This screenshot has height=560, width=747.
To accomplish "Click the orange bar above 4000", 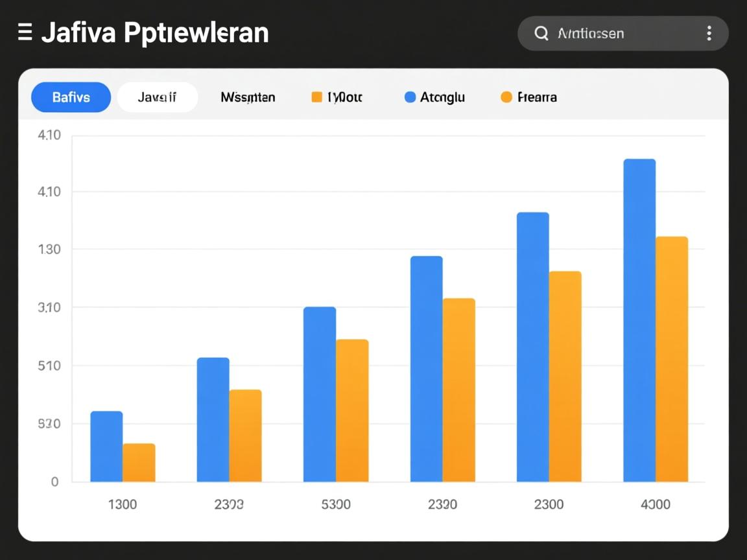I will click(672, 359).
